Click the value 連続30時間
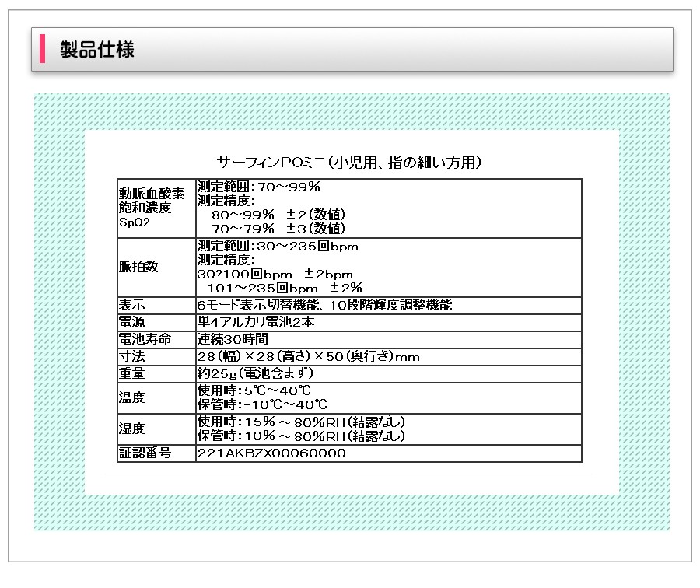 233,339
